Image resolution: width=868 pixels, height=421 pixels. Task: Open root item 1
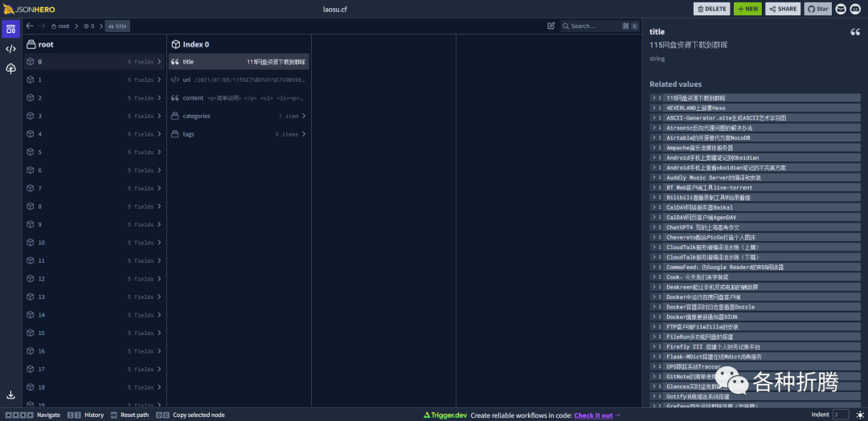click(94, 80)
